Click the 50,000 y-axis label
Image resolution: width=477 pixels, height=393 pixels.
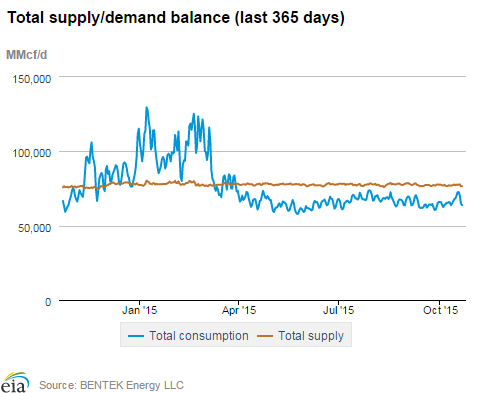click(34, 228)
